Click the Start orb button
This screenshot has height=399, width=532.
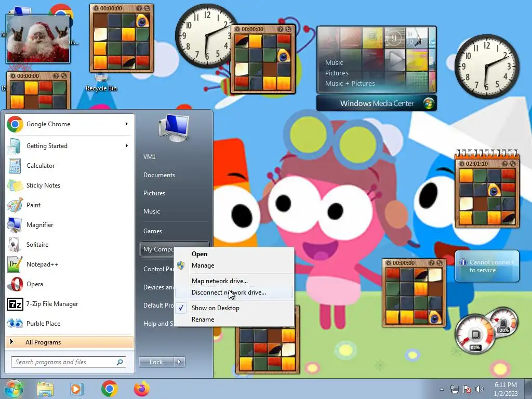pyautogui.click(x=14, y=389)
